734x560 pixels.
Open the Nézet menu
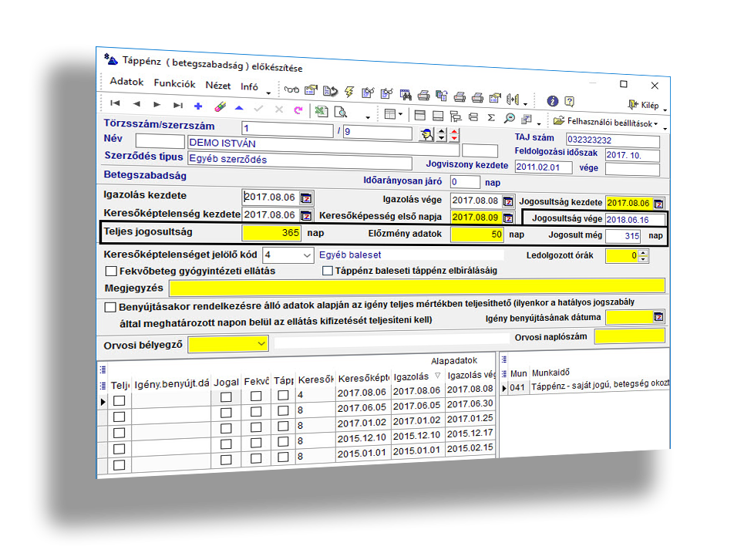[218, 85]
